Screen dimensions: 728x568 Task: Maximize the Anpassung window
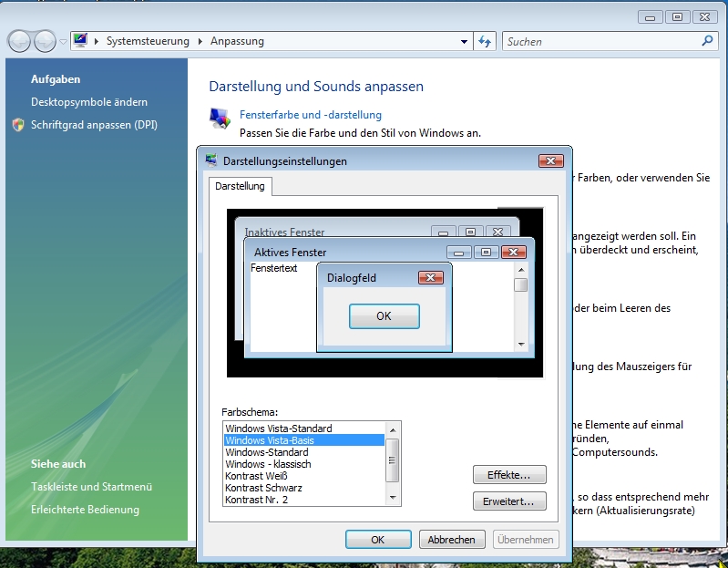coord(677,17)
